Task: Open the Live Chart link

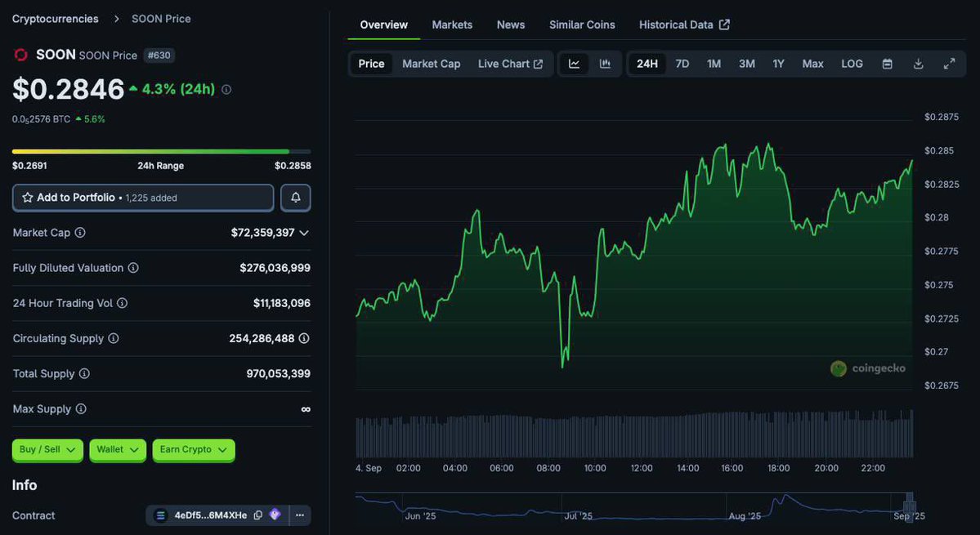Action: pyautogui.click(x=510, y=64)
